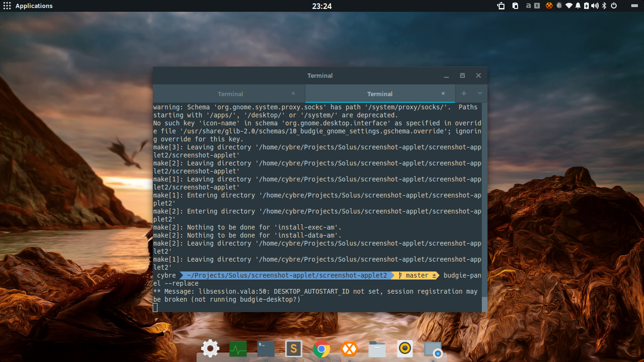The height and width of the screenshot is (362, 644).
Task: Open the Applications menu
Action: coord(27,6)
